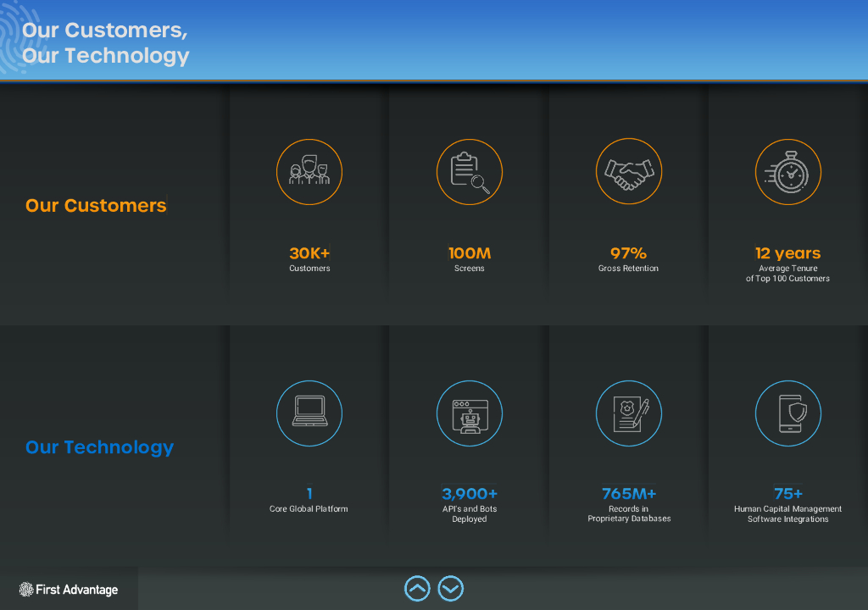The image size is (868, 610).
Task: Click the phone shield integrations icon
Action: coord(788,413)
